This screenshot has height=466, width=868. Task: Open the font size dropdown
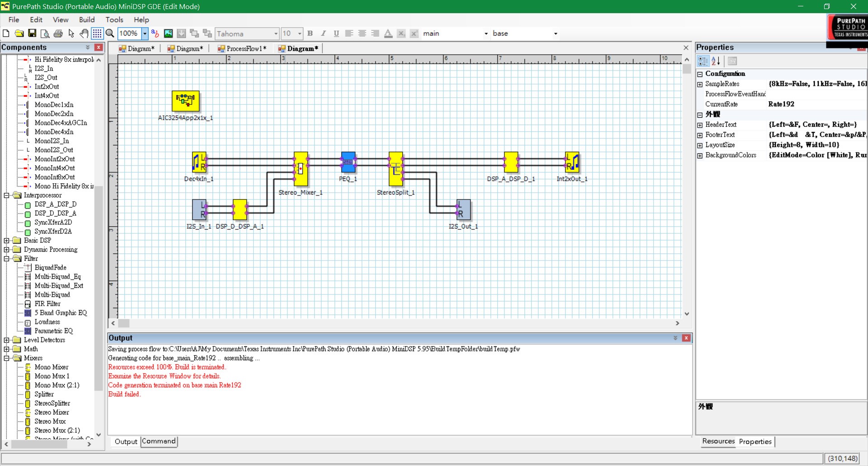299,33
